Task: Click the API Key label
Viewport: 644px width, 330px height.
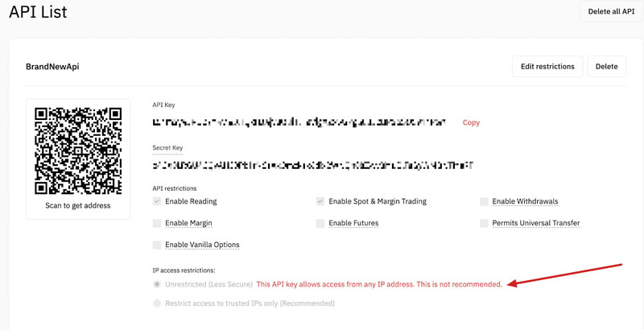Action: point(163,105)
